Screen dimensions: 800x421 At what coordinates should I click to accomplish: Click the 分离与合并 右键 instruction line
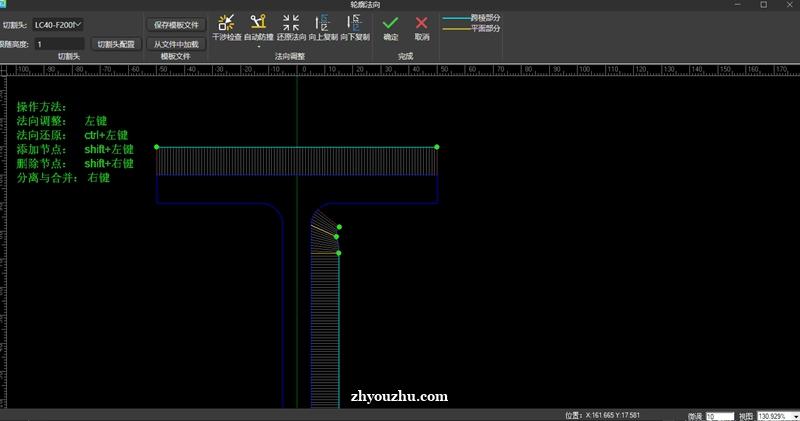(63, 178)
